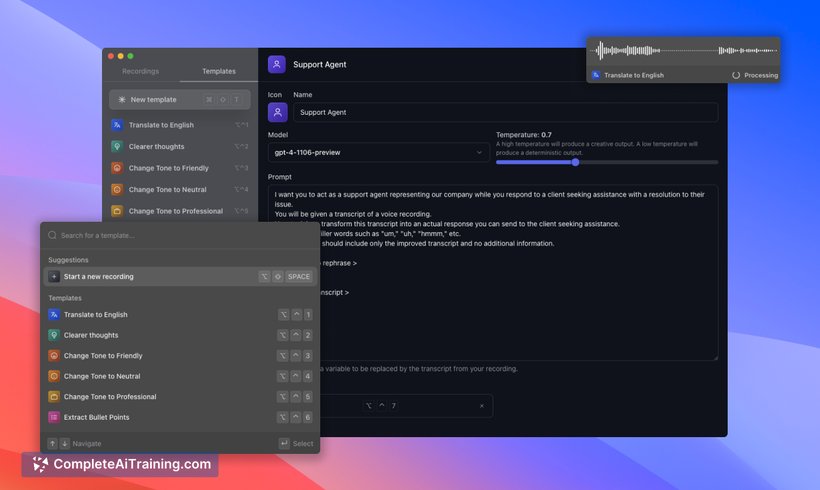This screenshot has height=490, width=820.
Task: Click the unfilled part of temperature track
Action: 648,162
